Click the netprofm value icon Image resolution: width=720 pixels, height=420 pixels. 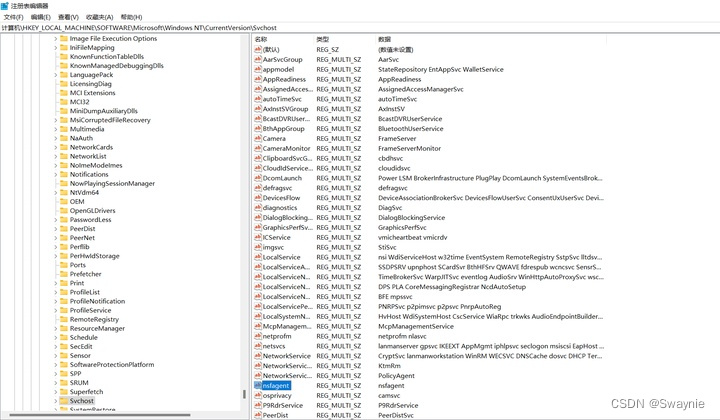(258, 336)
